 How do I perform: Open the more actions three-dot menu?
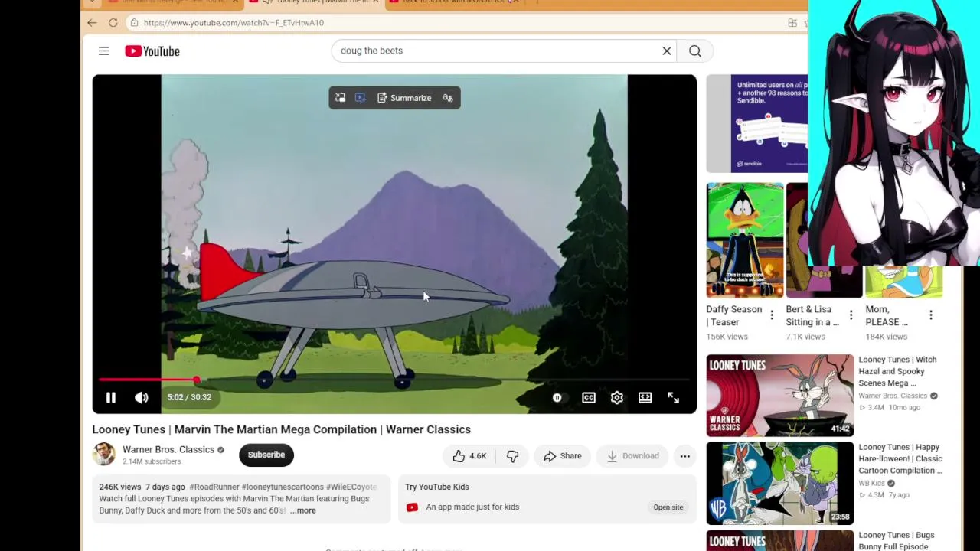click(x=685, y=456)
